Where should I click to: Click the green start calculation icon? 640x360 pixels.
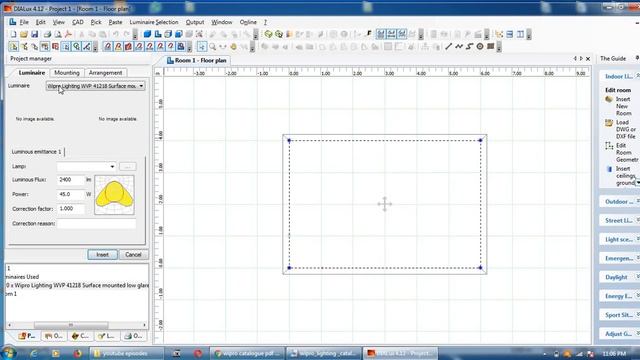click(x=268, y=34)
